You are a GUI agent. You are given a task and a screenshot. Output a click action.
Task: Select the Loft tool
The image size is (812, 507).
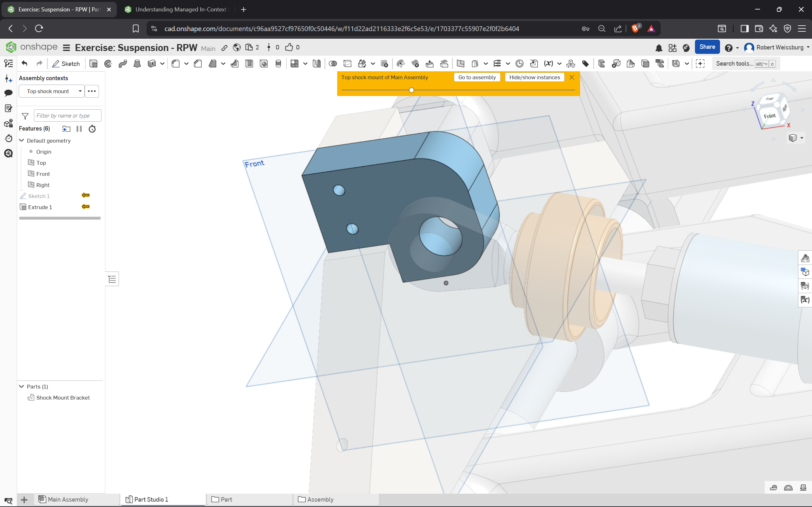pos(137,64)
